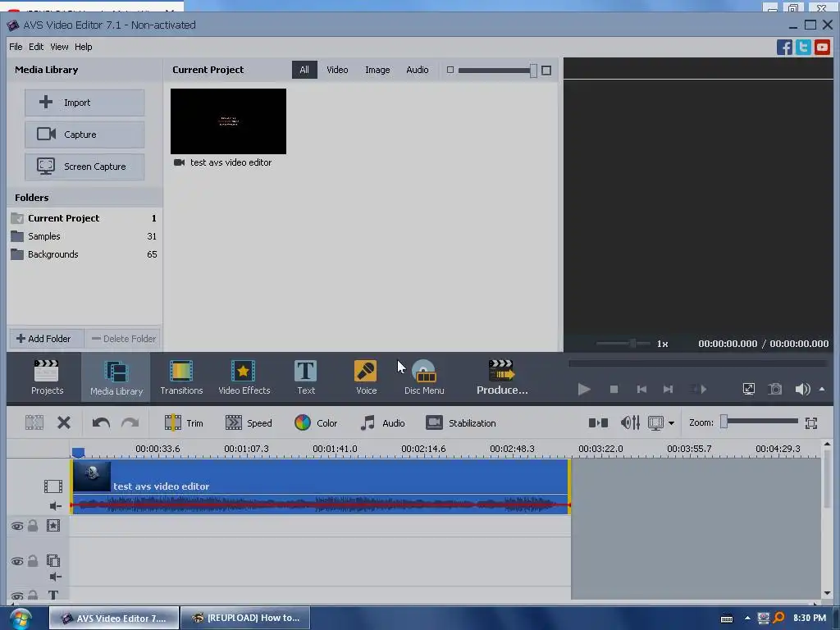Image resolution: width=840 pixels, height=630 pixels.
Task: Select the Audio media filter tab
Action: click(418, 70)
